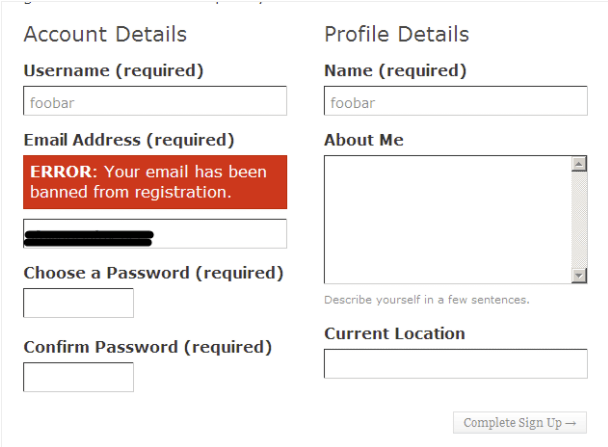Click the Account Details heading
Screen dimensions: 608x447
[x=105, y=35]
